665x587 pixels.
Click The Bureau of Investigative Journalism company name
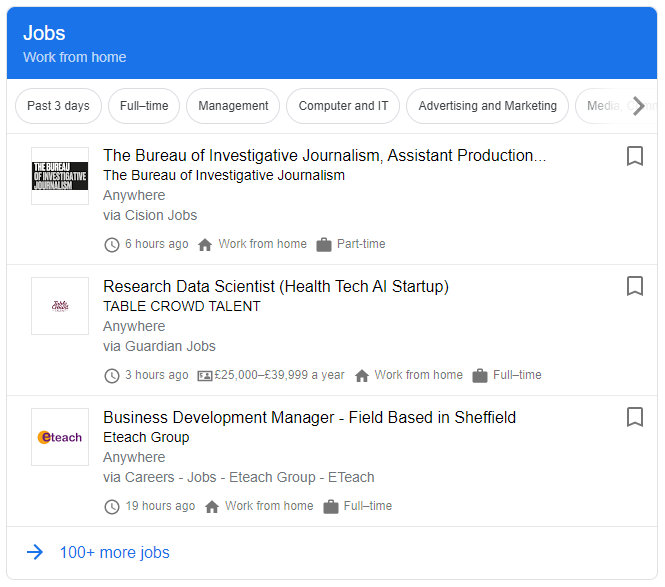click(x=224, y=175)
